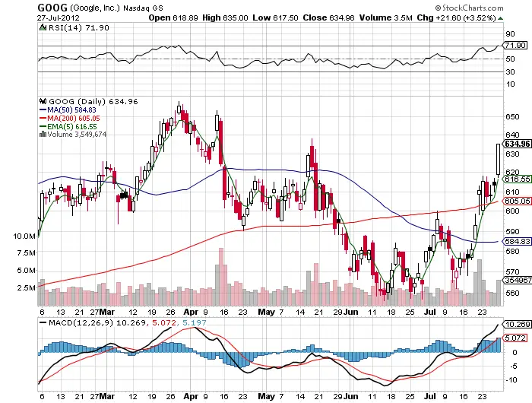Click the 'High 635.00' value
The image size is (532, 403).
225,17
